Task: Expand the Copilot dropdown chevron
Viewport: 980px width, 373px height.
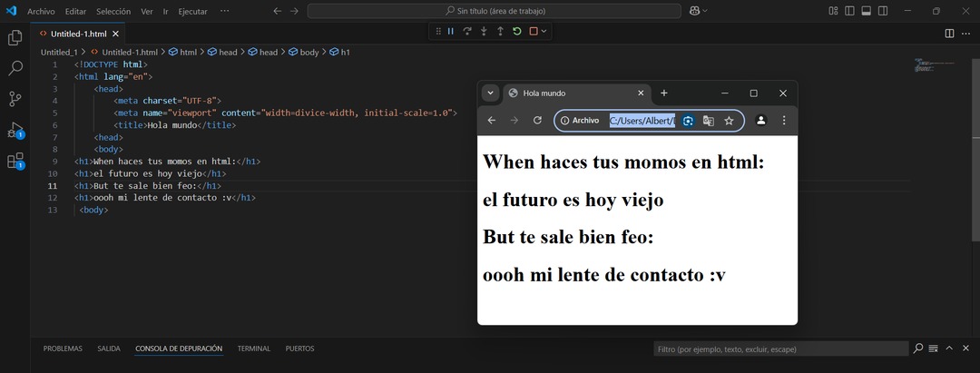Action: coord(705,11)
